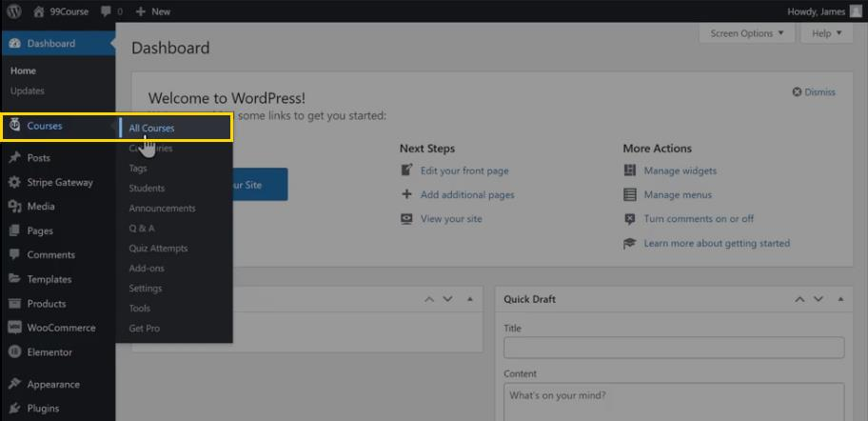The width and height of the screenshot is (868, 421).
Task: Click the New button in admin bar
Action: click(x=152, y=11)
